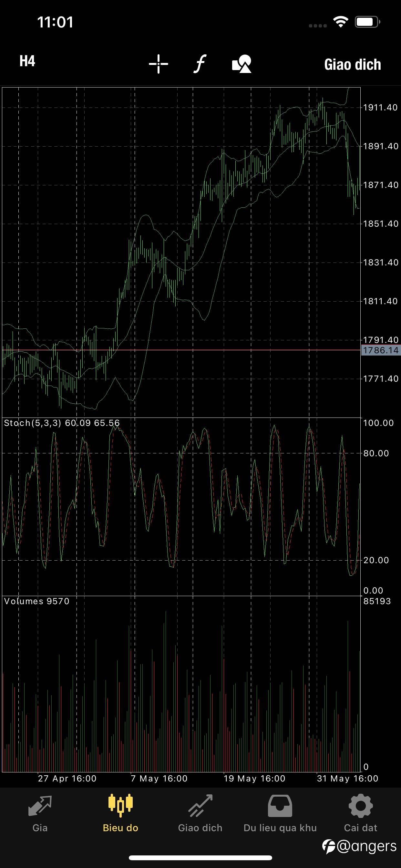Tap the 11:01 clock in status bar
Screen dimensions: 401x868
coord(55,22)
